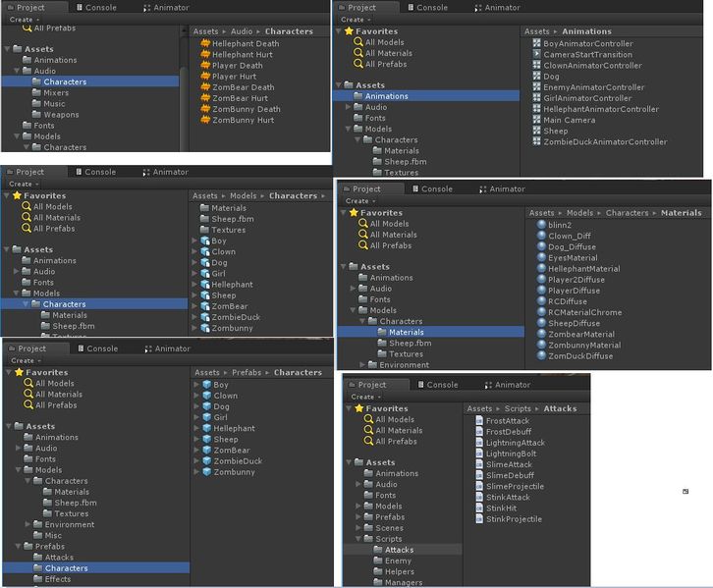Select the PlayerDiffuse material sphere icon

click(x=541, y=290)
